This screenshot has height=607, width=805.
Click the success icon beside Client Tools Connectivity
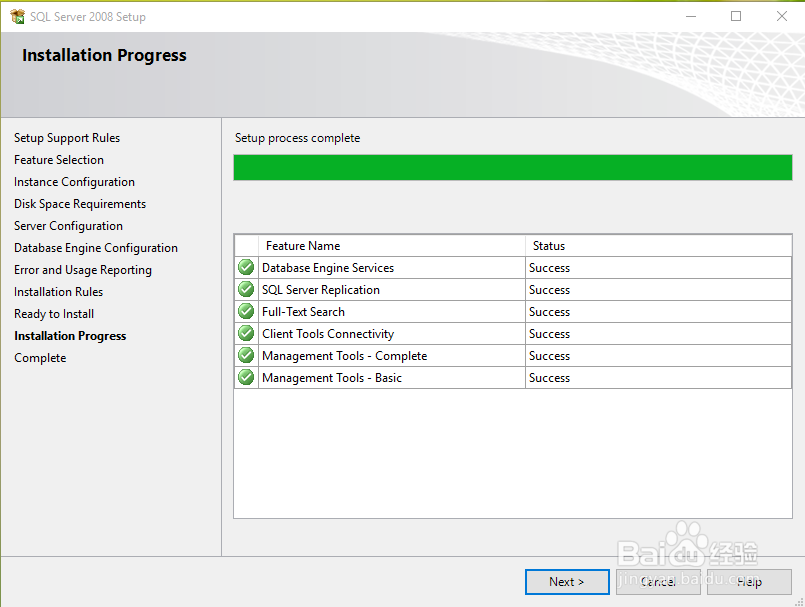pos(246,334)
